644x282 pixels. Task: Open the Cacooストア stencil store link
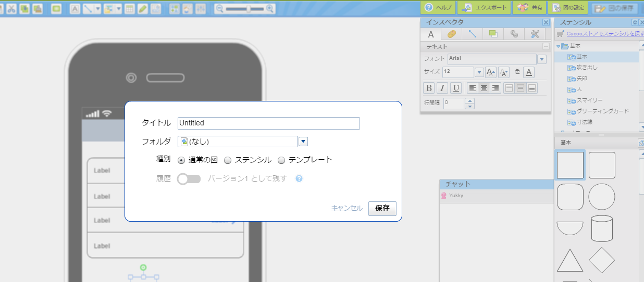pos(605,33)
